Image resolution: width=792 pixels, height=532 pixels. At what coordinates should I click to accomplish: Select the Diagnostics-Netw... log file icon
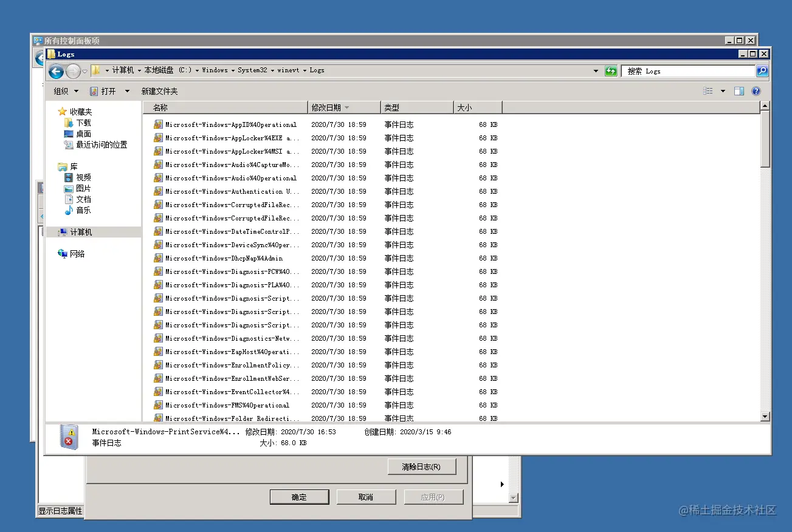click(x=158, y=338)
